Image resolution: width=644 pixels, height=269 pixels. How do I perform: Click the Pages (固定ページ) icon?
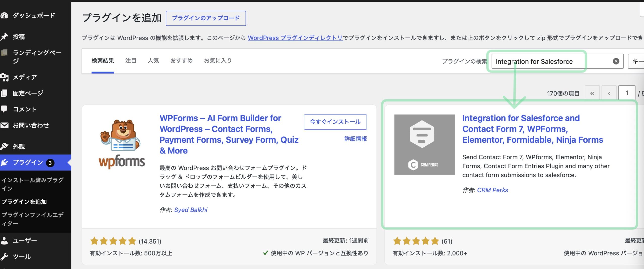click(x=4, y=93)
